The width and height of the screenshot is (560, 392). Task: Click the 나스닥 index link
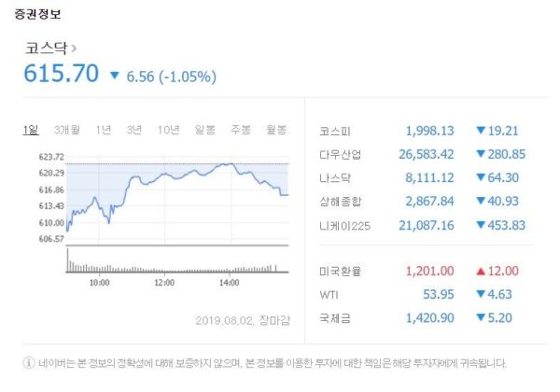coord(335,177)
